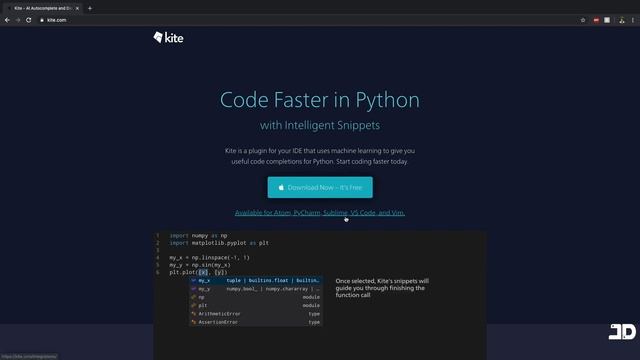
Task: Open the Available for Atom, PyCharm link
Action: tap(320, 213)
